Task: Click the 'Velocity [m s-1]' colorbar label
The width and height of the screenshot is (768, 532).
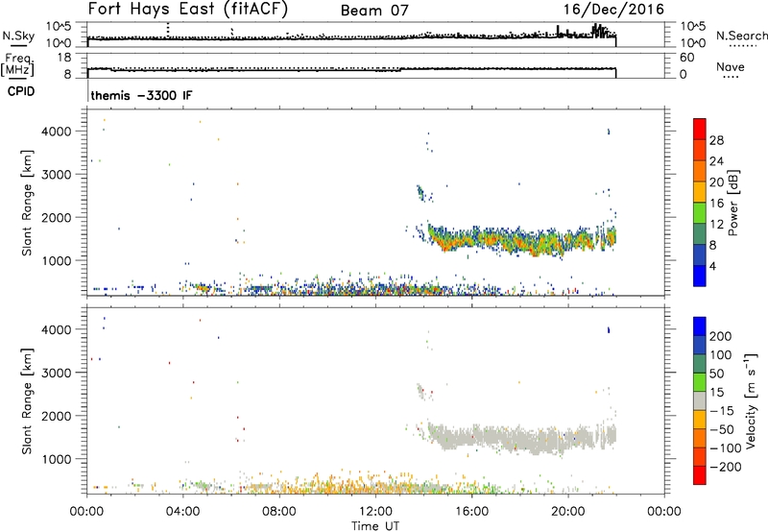Action: pyautogui.click(x=751, y=400)
